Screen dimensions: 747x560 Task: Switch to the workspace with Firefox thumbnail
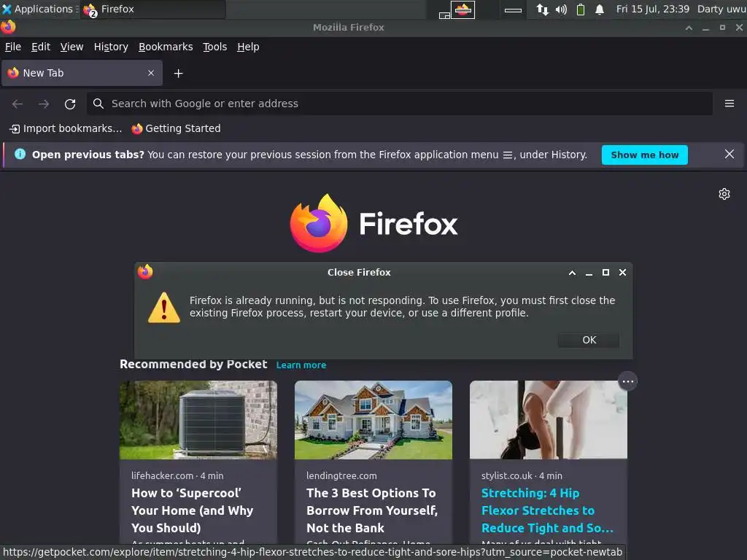pyautogui.click(x=462, y=9)
